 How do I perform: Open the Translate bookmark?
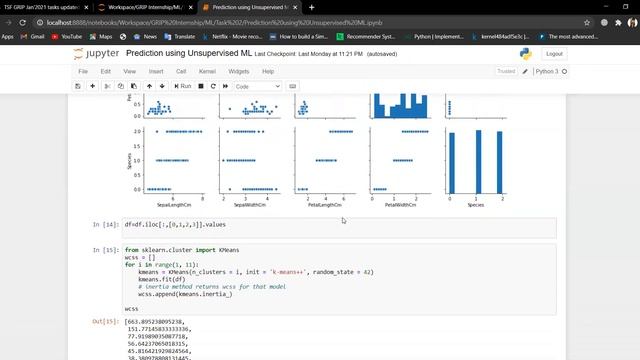[x=180, y=37]
